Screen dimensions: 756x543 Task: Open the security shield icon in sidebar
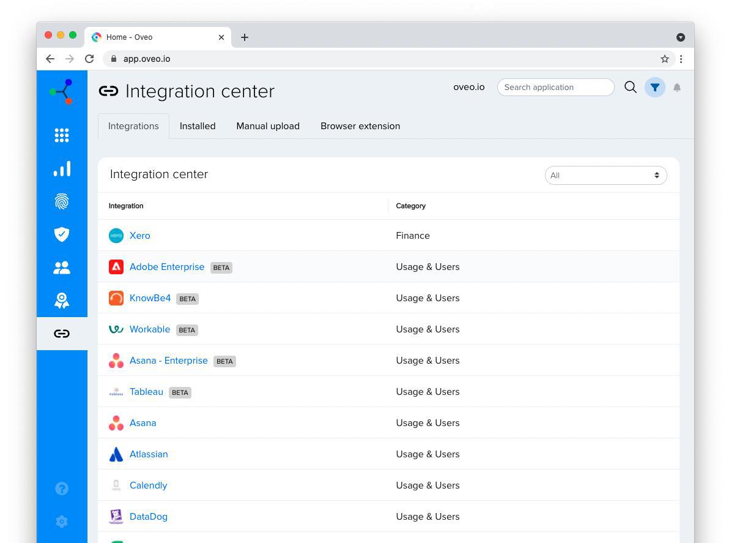[x=62, y=234]
